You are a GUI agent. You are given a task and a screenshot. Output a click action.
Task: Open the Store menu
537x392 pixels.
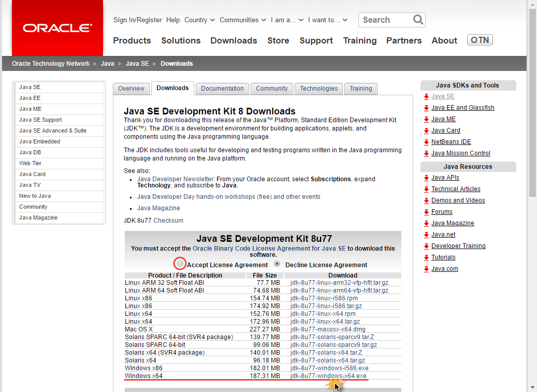click(278, 40)
